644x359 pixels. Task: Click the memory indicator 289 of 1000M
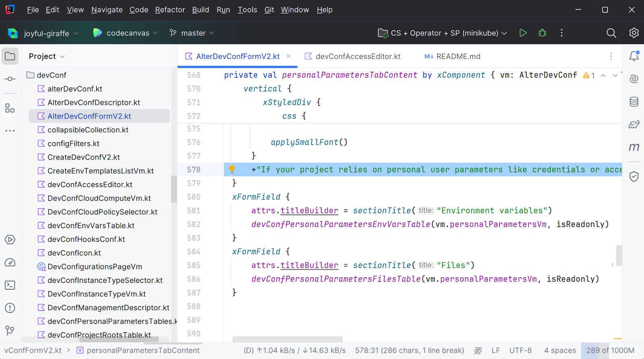pyautogui.click(x=610, y=351)
